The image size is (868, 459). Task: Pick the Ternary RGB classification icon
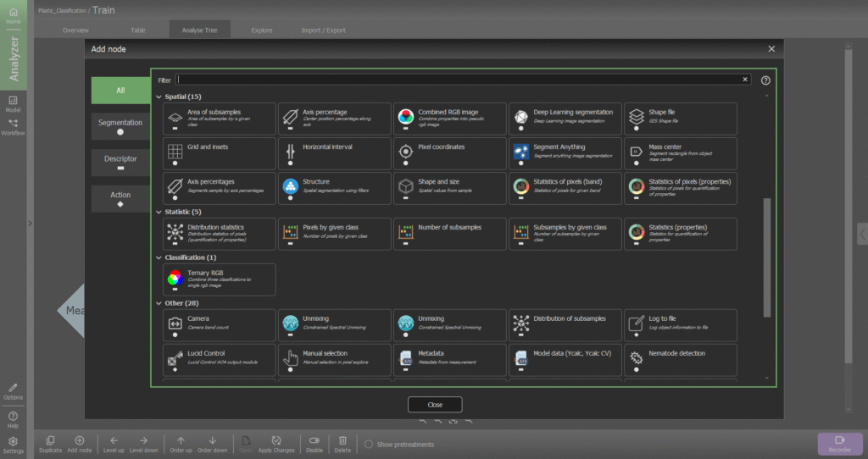pyautogui.click(x=175, y=277)
